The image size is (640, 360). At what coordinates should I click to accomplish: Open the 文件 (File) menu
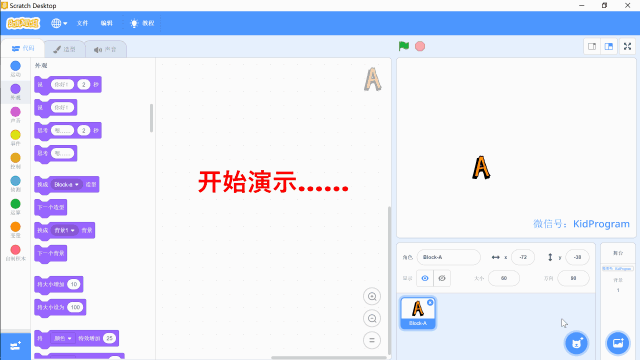82,23
